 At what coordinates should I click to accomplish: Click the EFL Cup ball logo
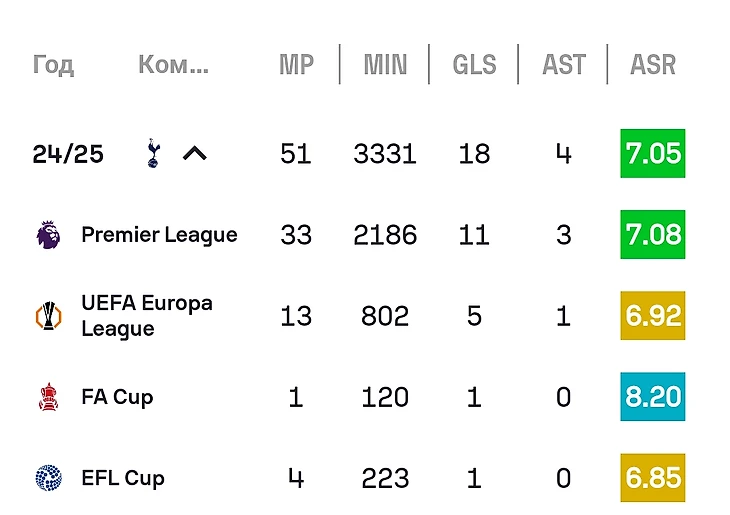48,478
